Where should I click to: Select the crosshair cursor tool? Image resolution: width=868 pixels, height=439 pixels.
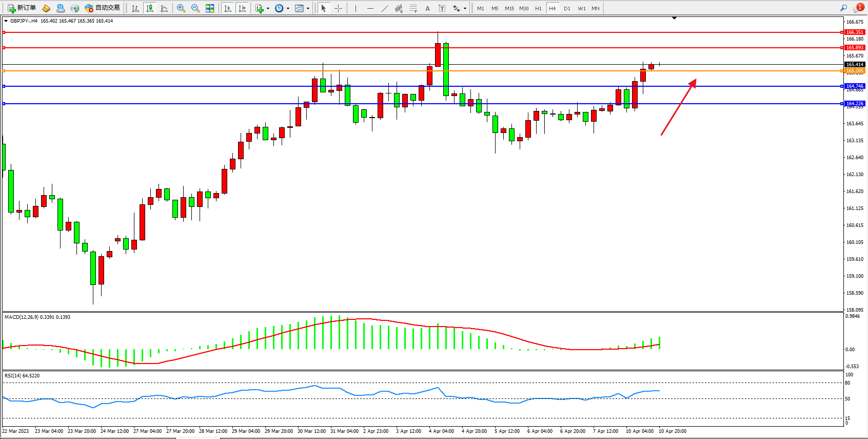click(338, 8)
